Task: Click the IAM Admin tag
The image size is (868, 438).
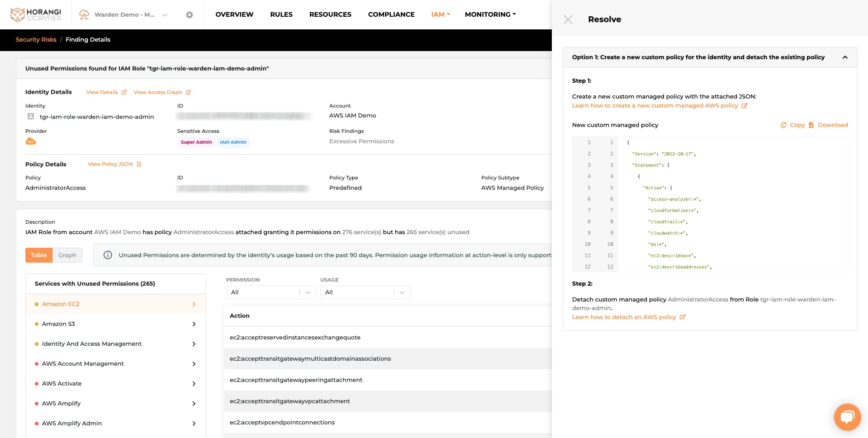Action: (x=233, y=142)
